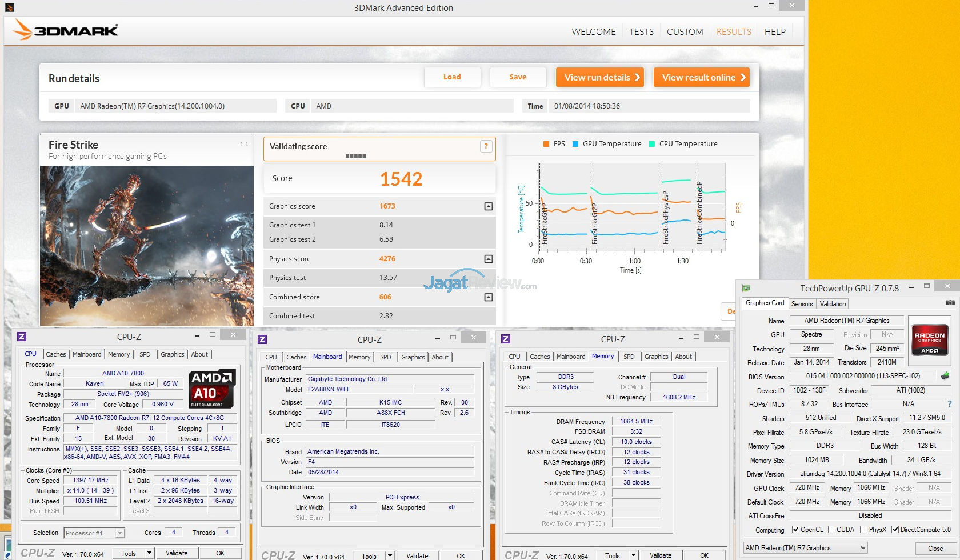The image size is (960, 560).
Task: Open the Validating score help icon
Action: tap(486, 146)
